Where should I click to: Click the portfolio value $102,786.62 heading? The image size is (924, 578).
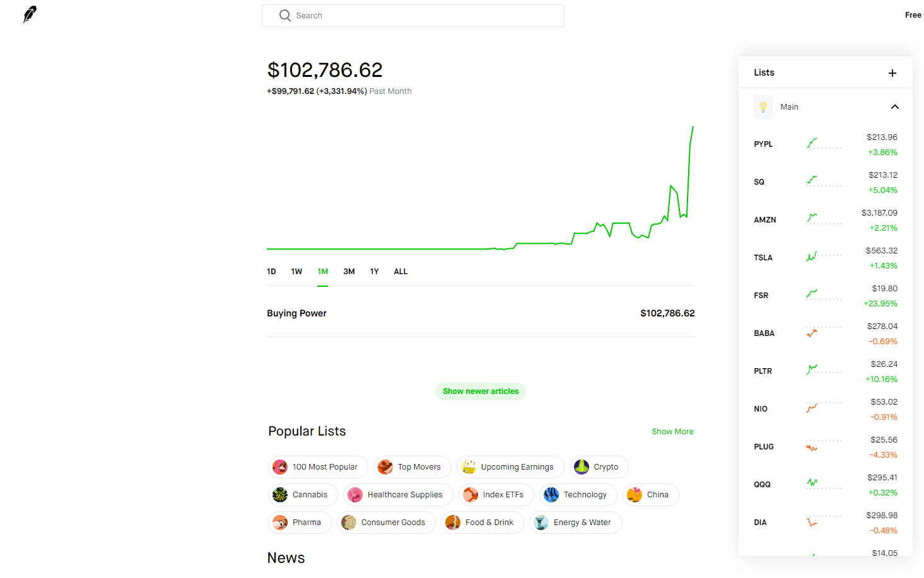(325, 70)
